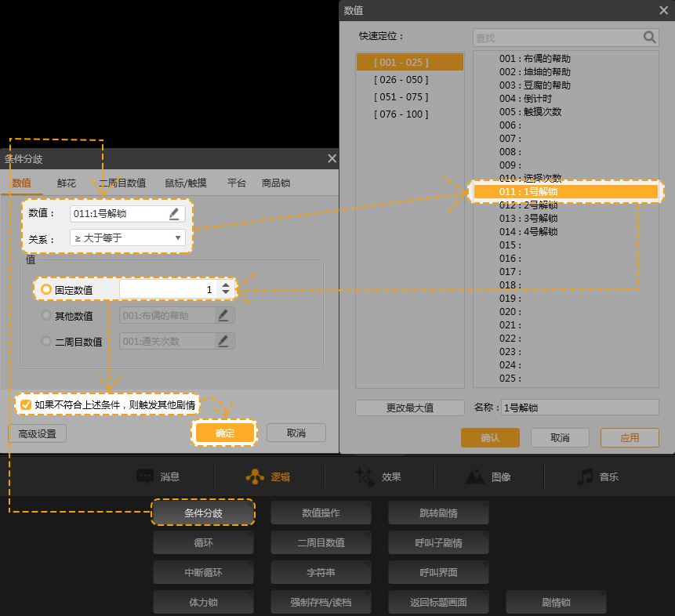
Task: Select the 固定数值 radio button
Action: tap(46, 289)
